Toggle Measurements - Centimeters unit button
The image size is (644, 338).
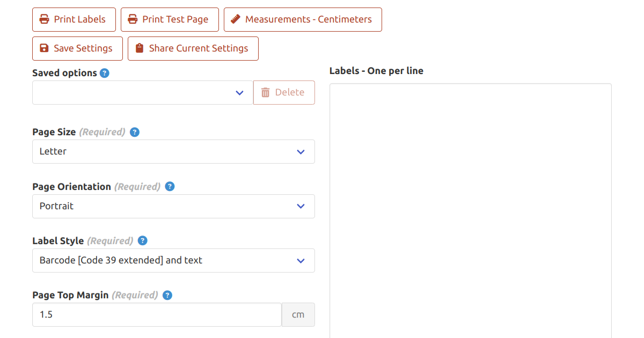coord(303,19)
